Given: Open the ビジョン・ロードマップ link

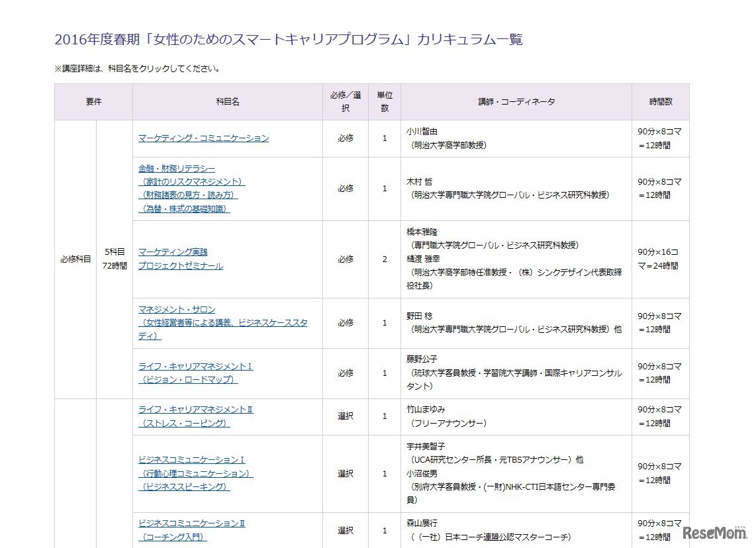Looking at the screenshot, I should tap(191, 380).
